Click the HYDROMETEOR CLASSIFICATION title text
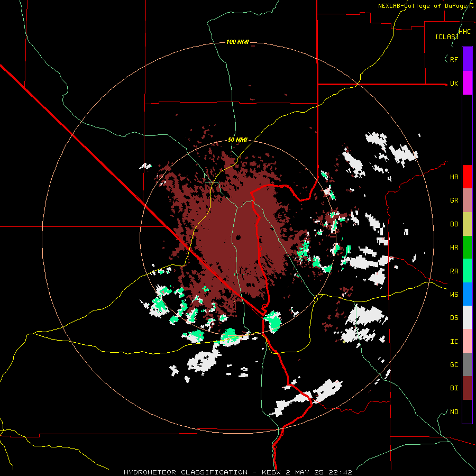The image size is (476, 476). click(x=186, y=472)
